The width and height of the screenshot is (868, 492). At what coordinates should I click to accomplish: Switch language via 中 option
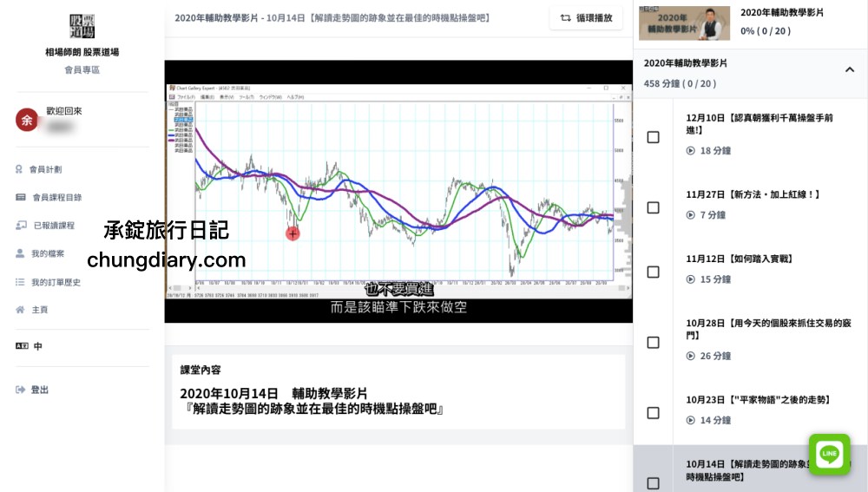pos(37,346)
